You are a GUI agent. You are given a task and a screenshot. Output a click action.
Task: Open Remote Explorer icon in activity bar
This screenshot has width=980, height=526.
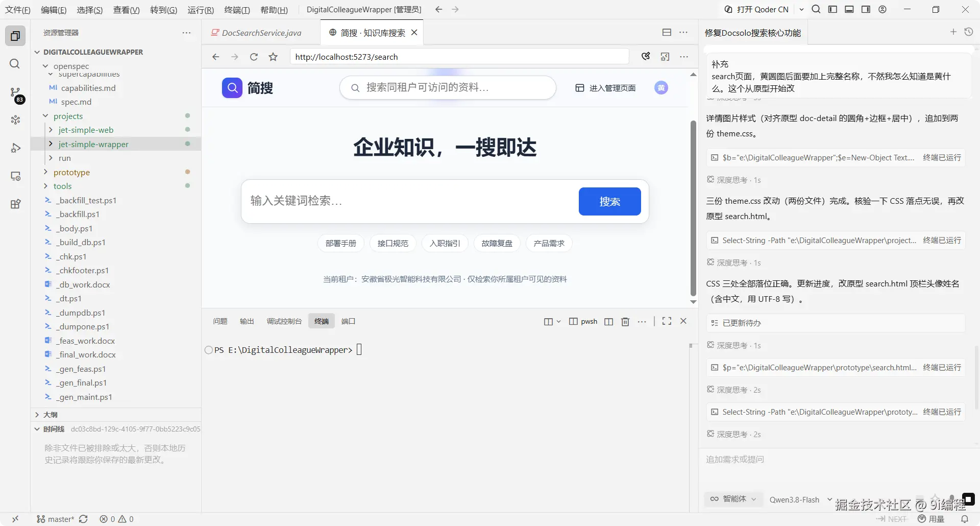click(x=15, y=176)
